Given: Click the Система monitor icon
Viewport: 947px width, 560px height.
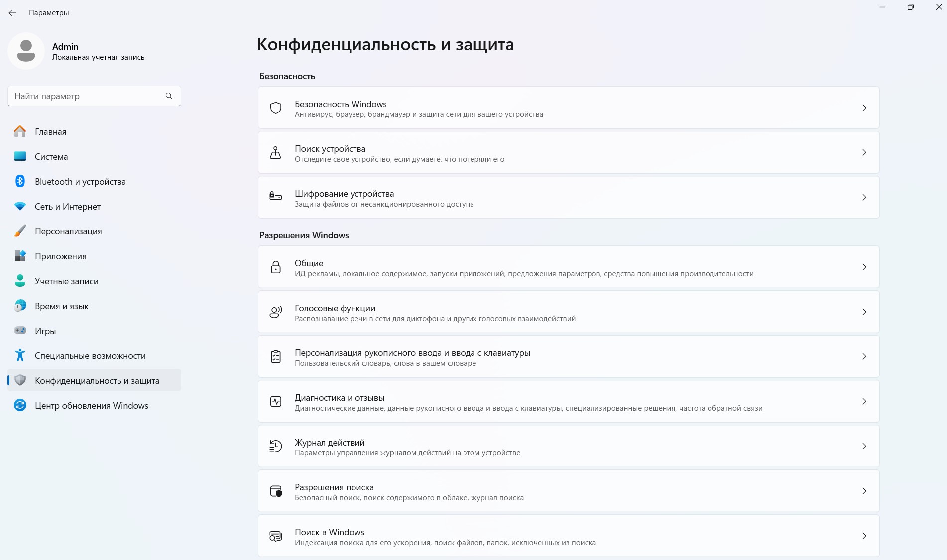Looking at the screenshot, I should 20,156.
